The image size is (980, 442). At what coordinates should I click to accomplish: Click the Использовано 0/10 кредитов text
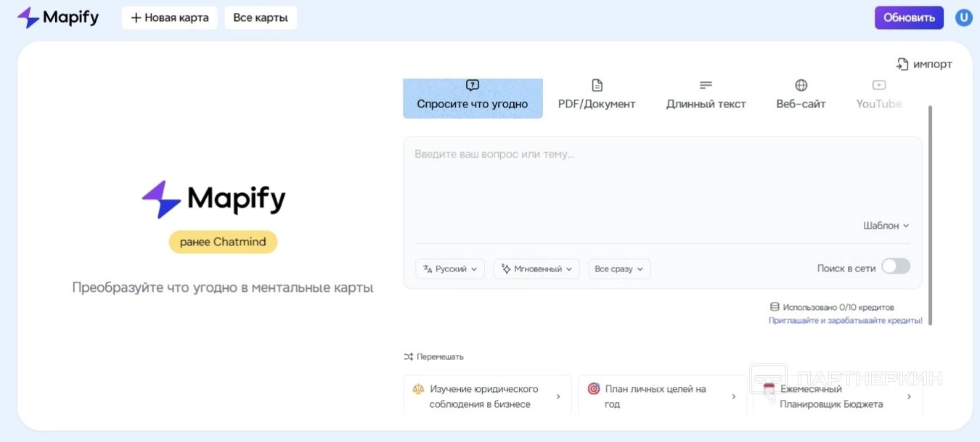click(838, 307)
